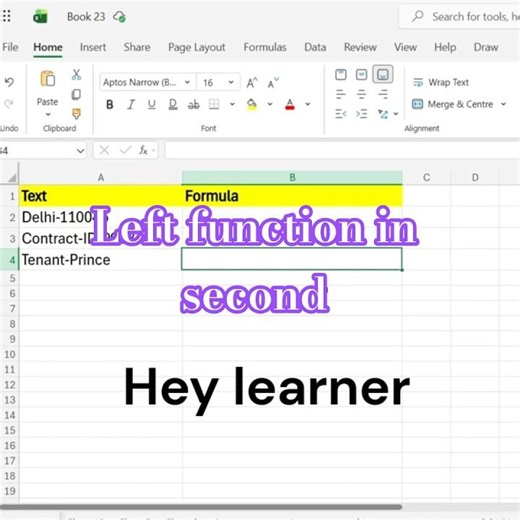Toggle Wrap Text
This screenshot has height=520, width=520.
(x=441, y=82)
